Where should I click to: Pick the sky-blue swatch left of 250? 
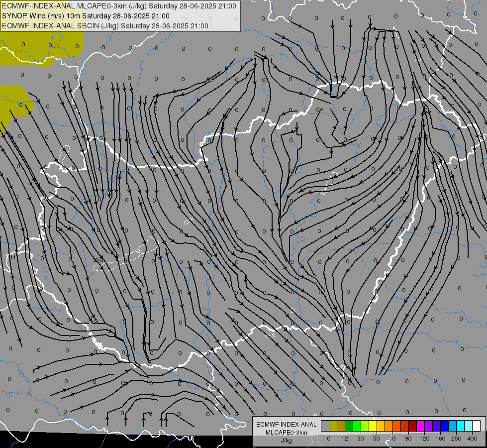click(x=453, y=426)
